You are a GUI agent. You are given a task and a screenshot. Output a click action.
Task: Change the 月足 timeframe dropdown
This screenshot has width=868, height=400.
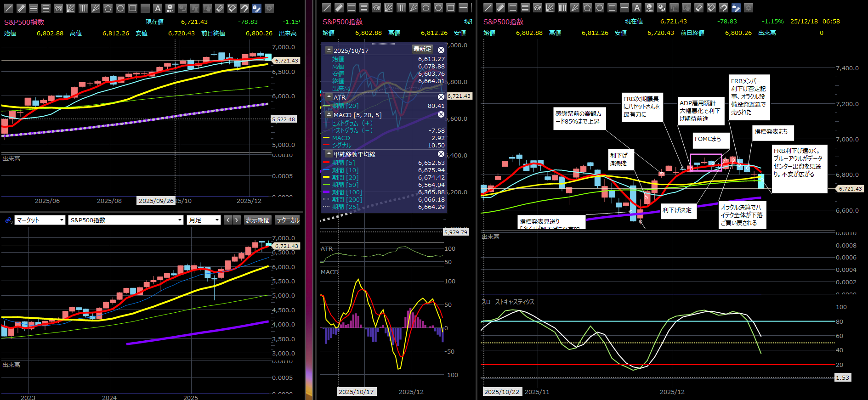coord(204,220)
